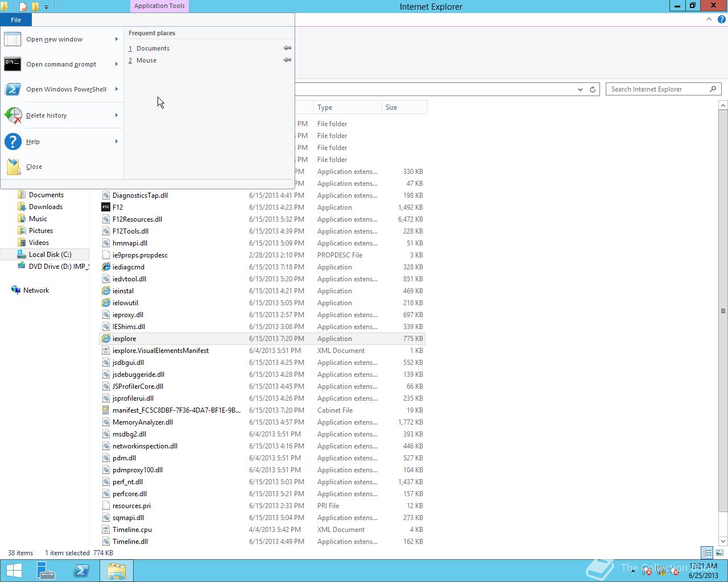The width and height of the screenshot is (728, 582).
Task: Open PowerShell from taskbar
Action: point(81,571)
